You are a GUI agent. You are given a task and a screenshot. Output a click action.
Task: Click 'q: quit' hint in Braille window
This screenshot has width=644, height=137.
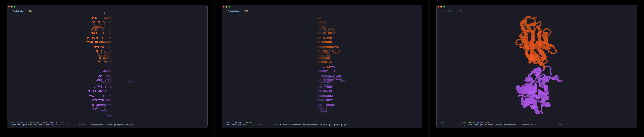click(129, 125)
